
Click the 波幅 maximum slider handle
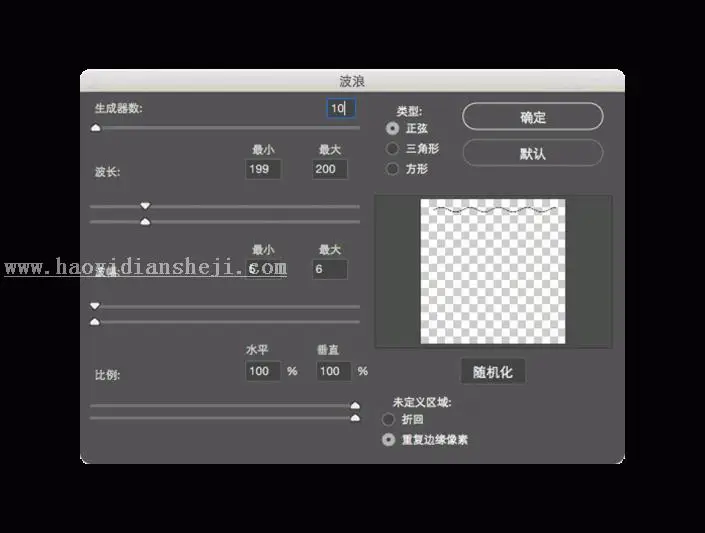(x=95, y=322)
